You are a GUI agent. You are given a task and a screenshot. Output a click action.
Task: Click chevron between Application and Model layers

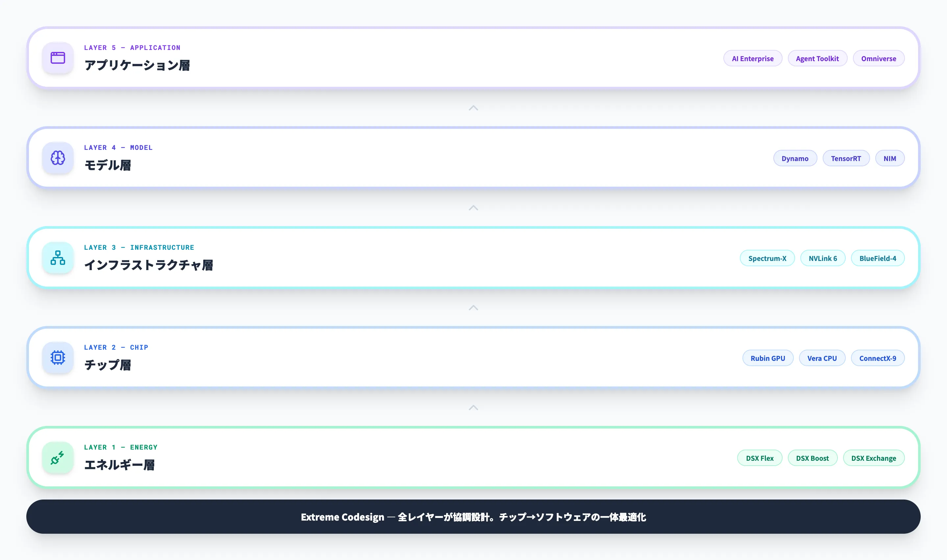473,108
